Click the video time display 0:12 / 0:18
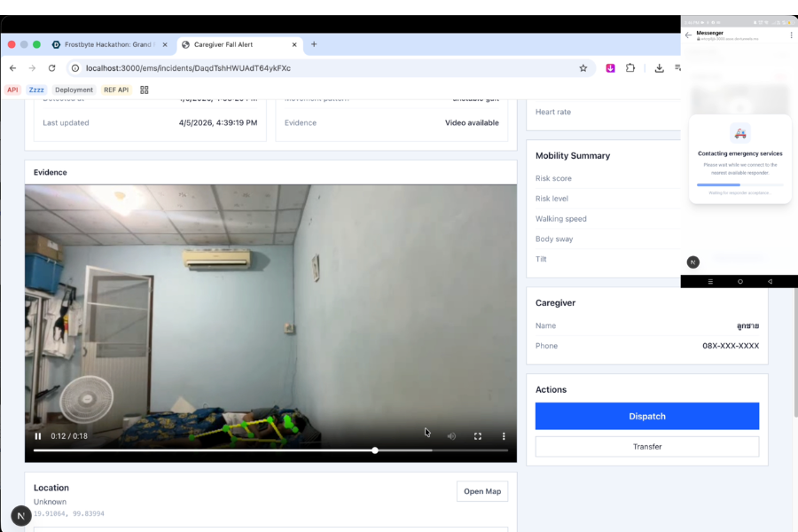Viewport: 798px width, 532px height. click(x=68, y=436)
